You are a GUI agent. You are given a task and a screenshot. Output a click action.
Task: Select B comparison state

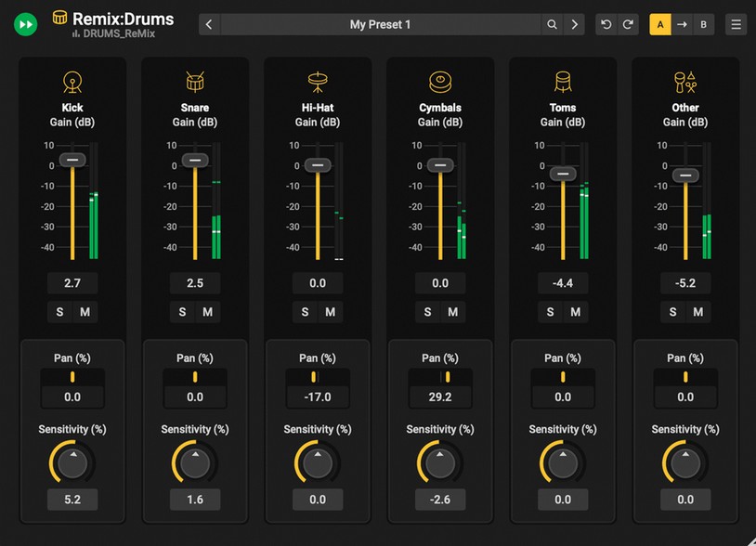click(703, 24)
